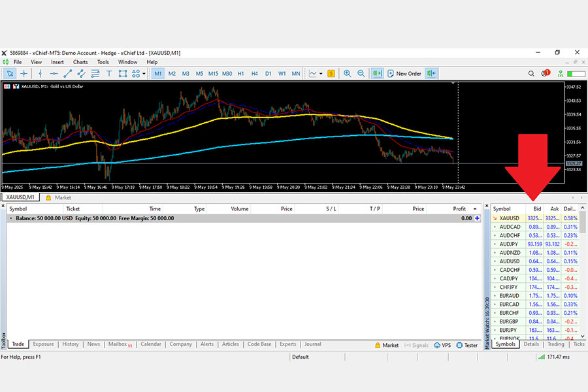Screen dimensions: 588x392
Task: Open the Charts menu
Action: click(x=80, y=62)
